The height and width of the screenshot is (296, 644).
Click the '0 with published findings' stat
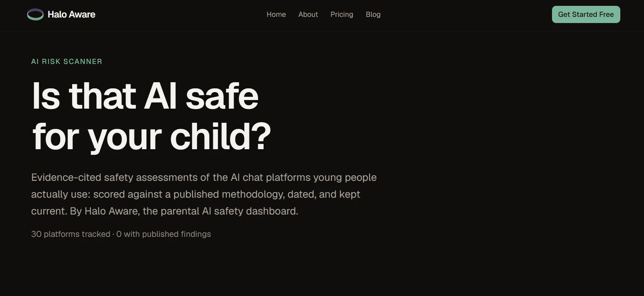coord(163,234)
